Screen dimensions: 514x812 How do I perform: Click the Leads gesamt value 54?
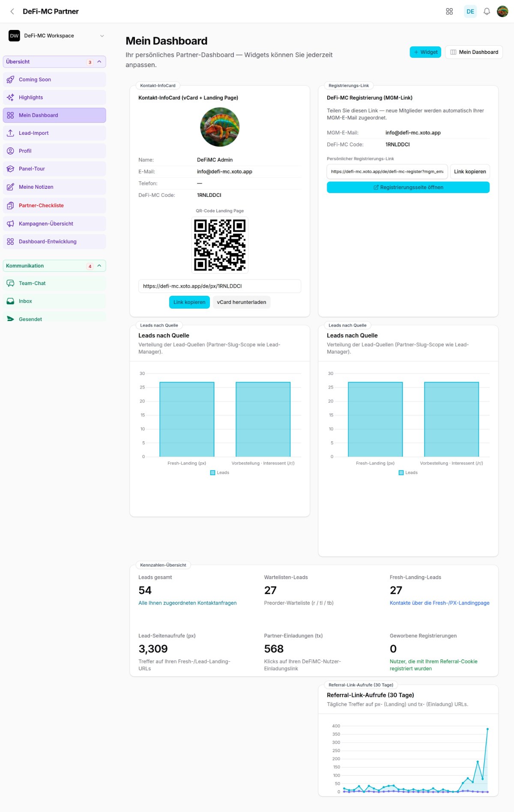coord(145,591)
